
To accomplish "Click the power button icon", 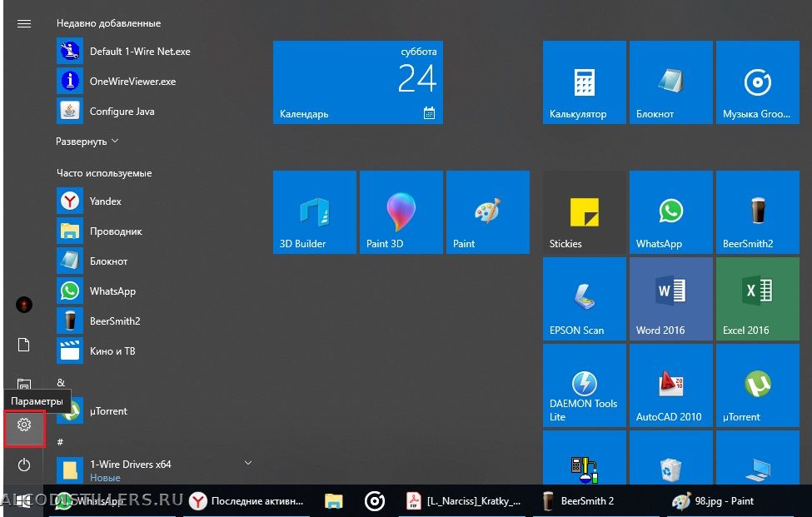I will pos(24,465).
